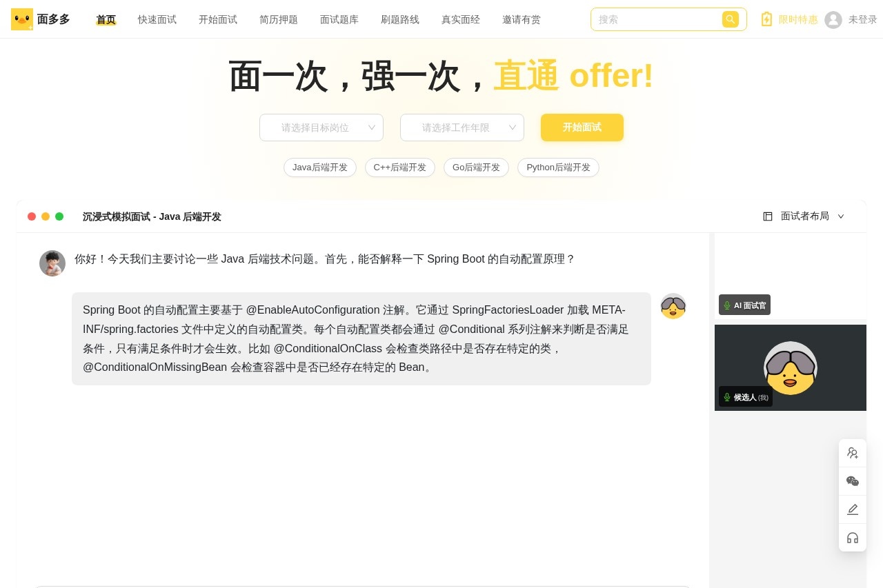
Task: Click inside the 搜索 search field
Action: pyautogui.click(x=655, y=19)
